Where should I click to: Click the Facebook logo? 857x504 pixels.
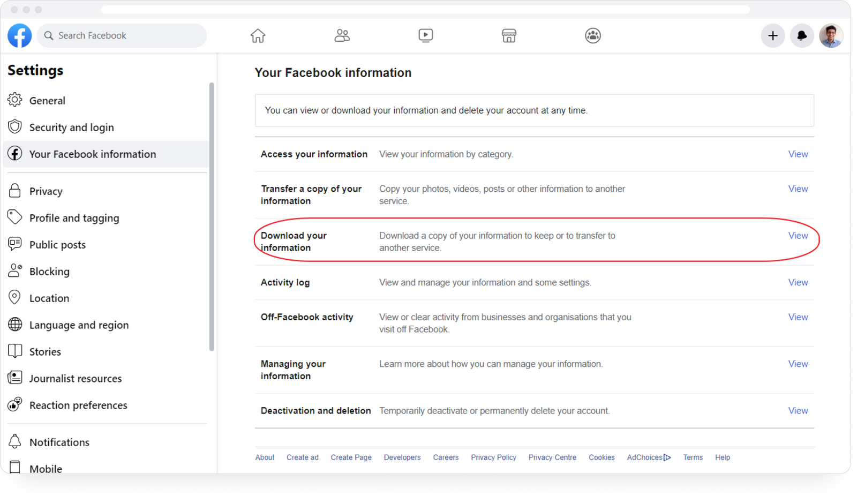pyautogui.click(x=19, y=35)
